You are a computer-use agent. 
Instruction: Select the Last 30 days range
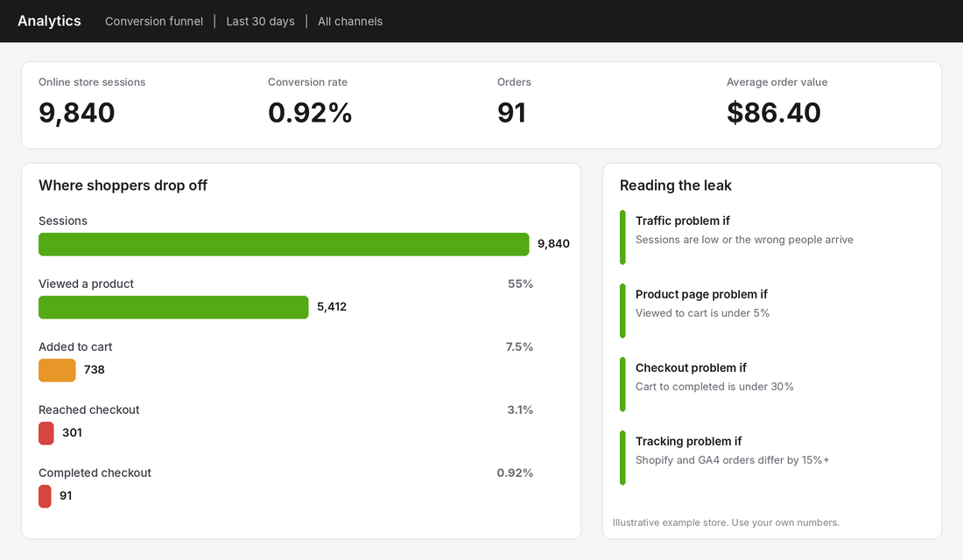(x=260, y=22)
